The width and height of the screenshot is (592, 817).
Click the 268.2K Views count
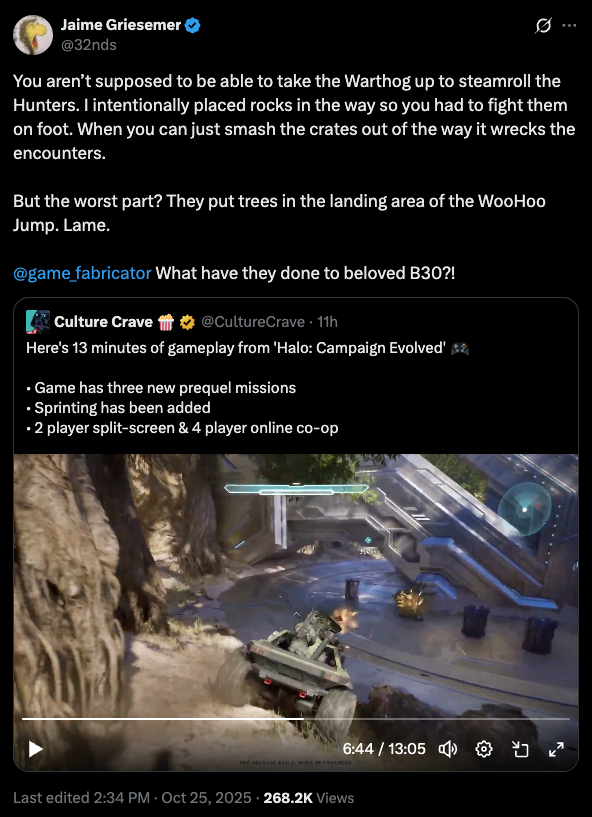(x=309, y=798)
